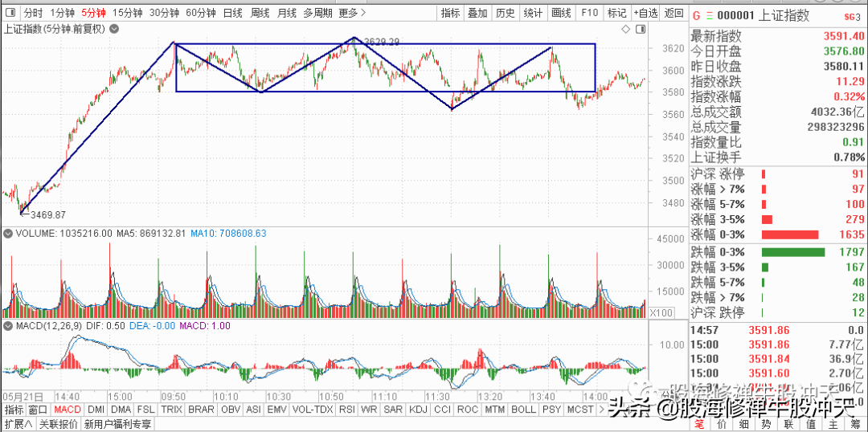Click the diamond marker icon above chart
This screenshot has height=432, width=868.
[x=625, y=29]
